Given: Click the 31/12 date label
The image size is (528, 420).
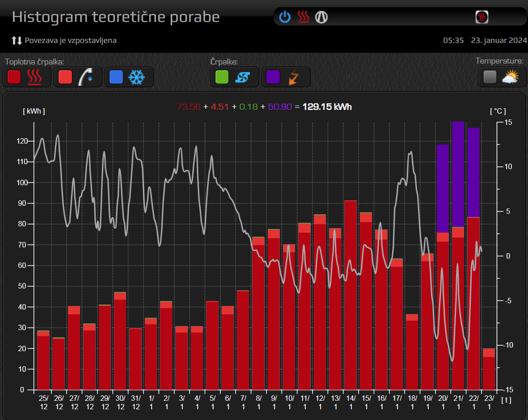Looking at the screenshot, I should tap(136, 403).
